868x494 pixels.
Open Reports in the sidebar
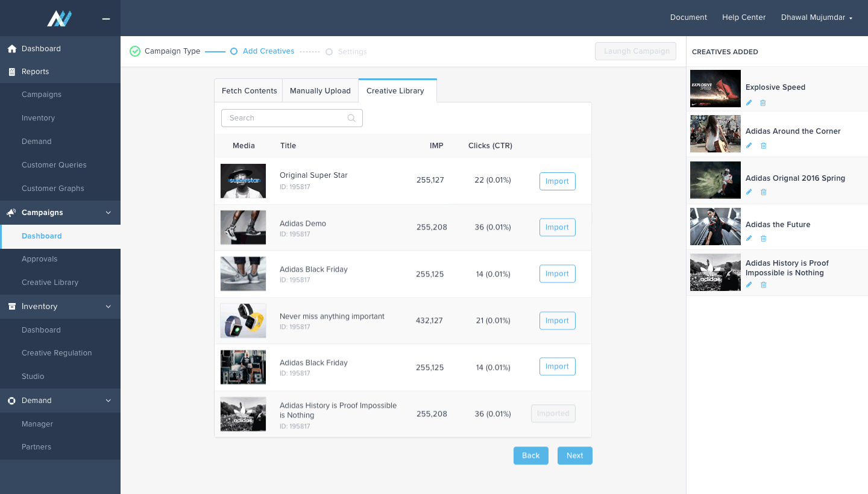pos(60,72)
